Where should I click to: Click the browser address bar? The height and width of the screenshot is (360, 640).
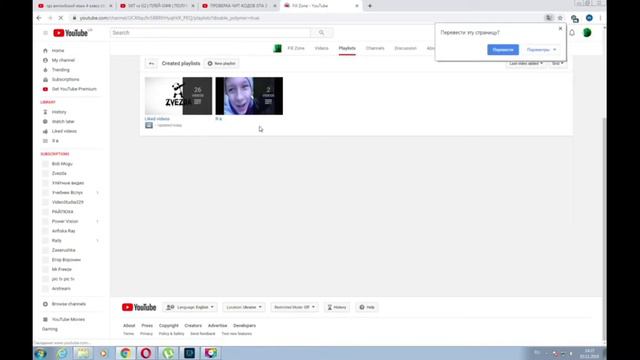click(306, 18)
